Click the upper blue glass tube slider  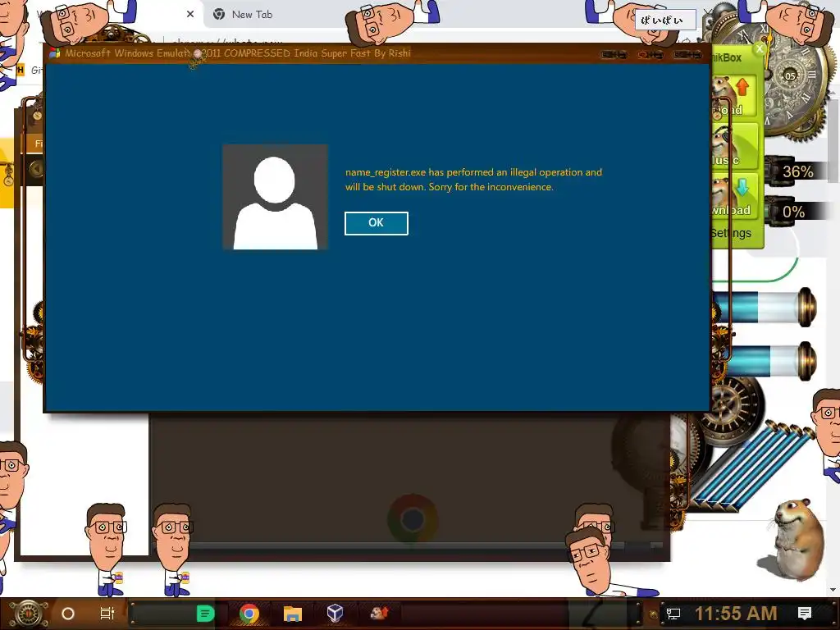click(x=765, y=307)
